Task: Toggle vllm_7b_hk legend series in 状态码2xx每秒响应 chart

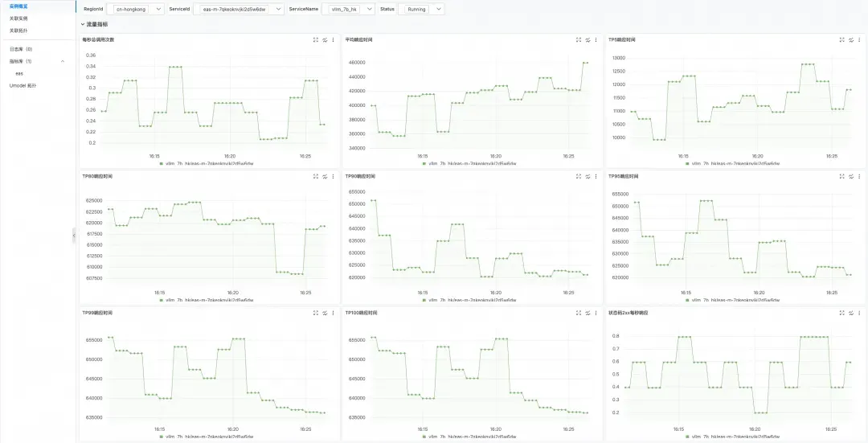Action: (732, 437)
